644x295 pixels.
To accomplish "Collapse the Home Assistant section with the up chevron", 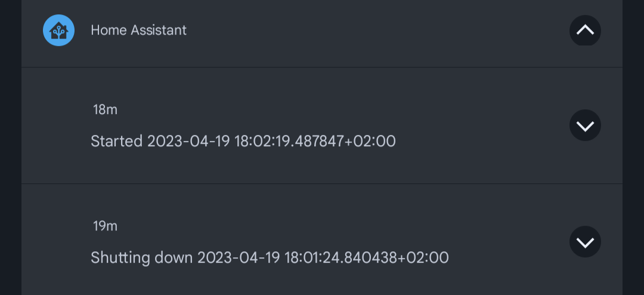I will pyautogui.click(x=585, y=30).
